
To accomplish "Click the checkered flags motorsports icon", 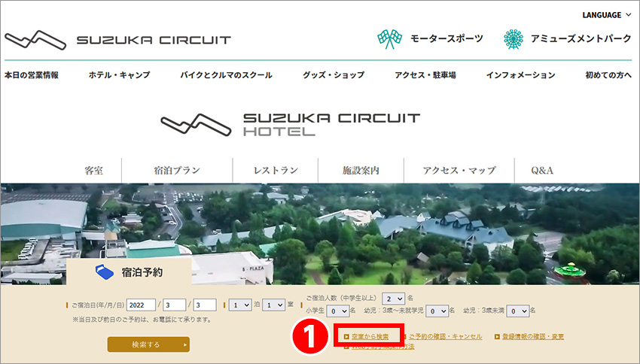I will pyautogui.click(x=389, y=39).
